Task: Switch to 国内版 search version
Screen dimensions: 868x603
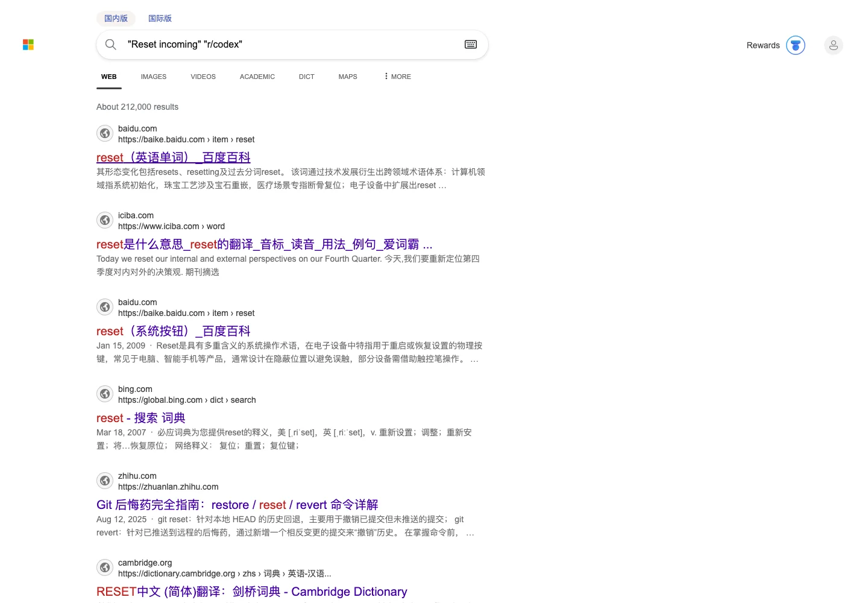Action: (x=116, y=19)
